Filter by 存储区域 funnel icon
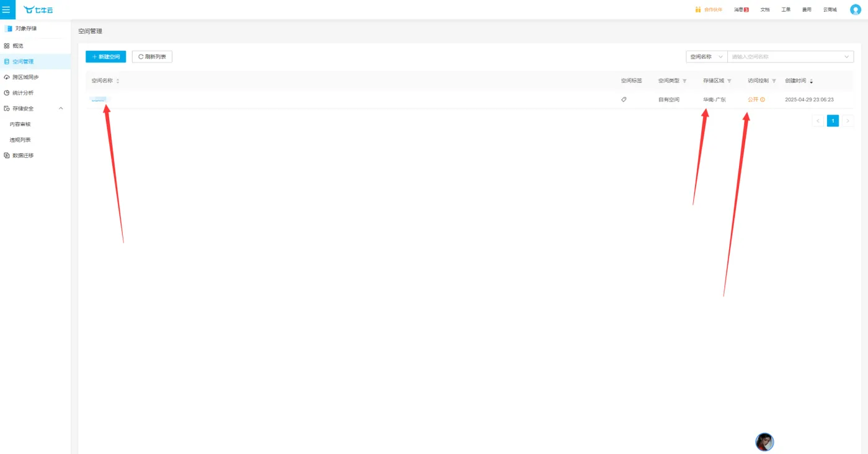 coord(729,81)
